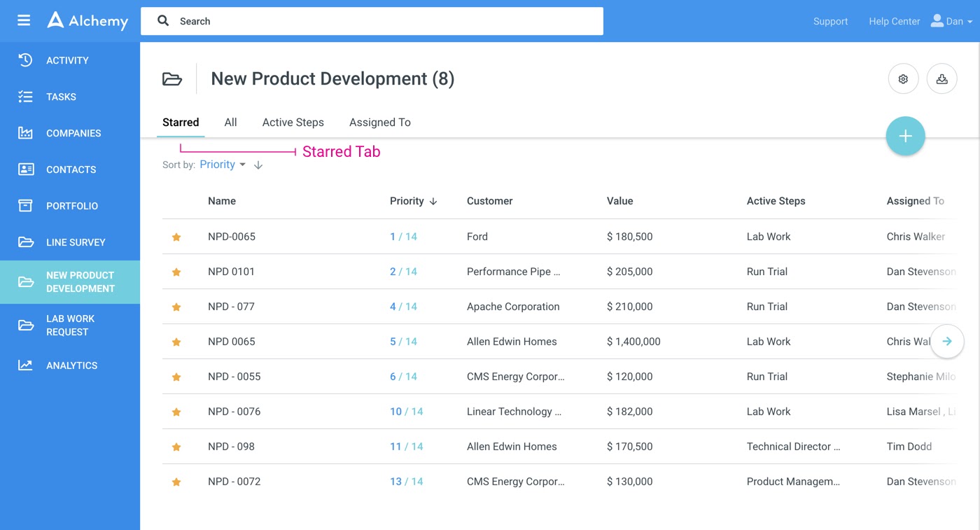The height and width of the screenshot is (530, 980).
Task: Click the Stephanie Milo assignee cell
Action: [x=921, y=377]
